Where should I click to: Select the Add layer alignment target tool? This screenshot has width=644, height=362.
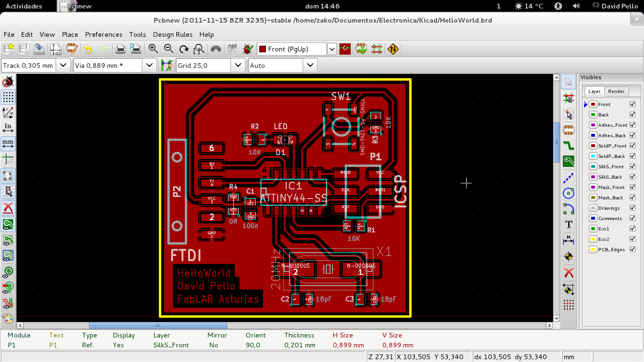(569, 256)
